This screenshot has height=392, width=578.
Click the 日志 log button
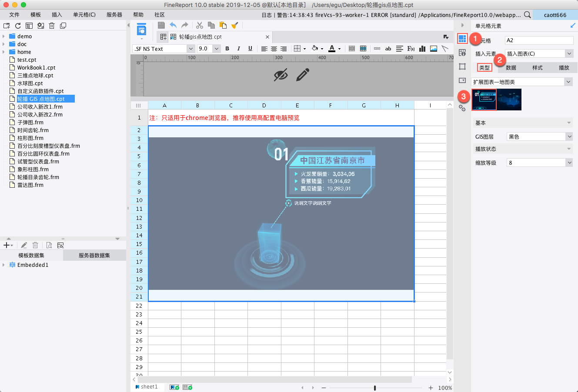click(x=267, y=15)
